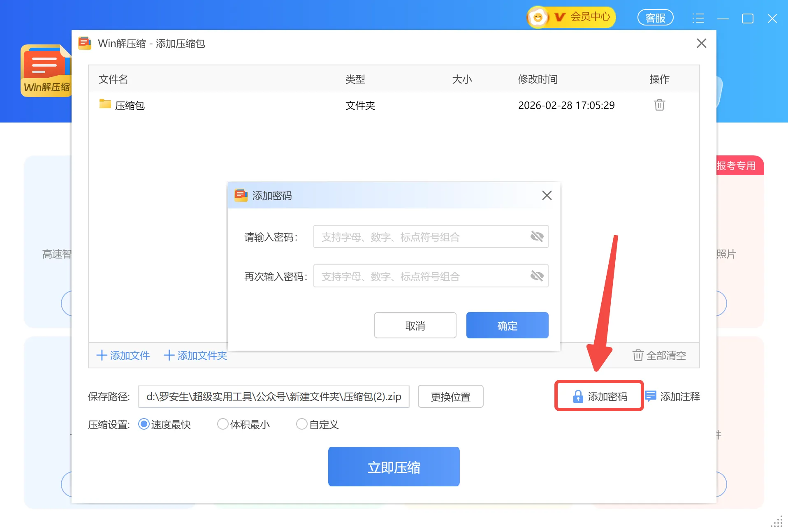The image size is (788, 532).
Task: Open the list menu icon at top right
Action: pyautogui.click(x=698, y=18)
